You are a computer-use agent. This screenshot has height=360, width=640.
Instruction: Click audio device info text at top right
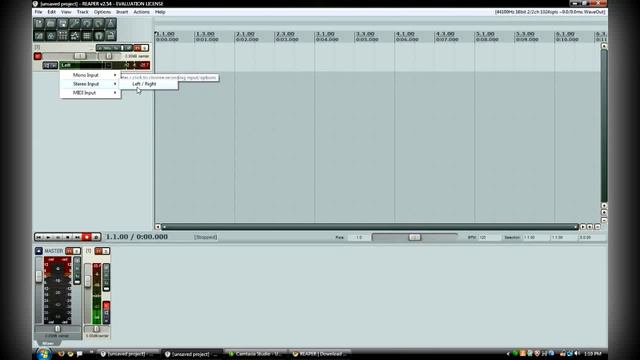550,12
